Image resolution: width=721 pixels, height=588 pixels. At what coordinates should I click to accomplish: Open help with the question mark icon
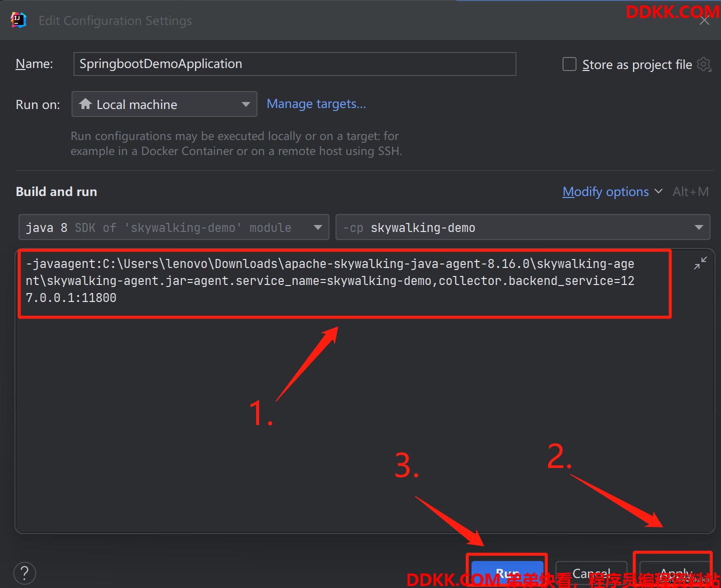tap(24, 573)
